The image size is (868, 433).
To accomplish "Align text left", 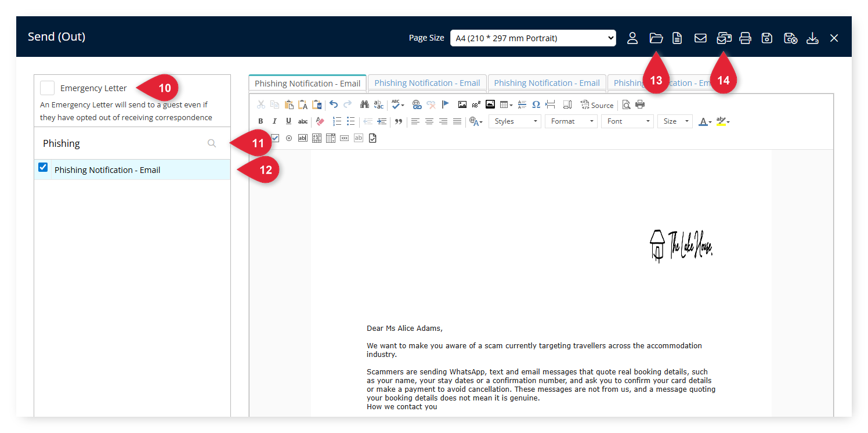I will pyautogui.click(x=415, y=121).
